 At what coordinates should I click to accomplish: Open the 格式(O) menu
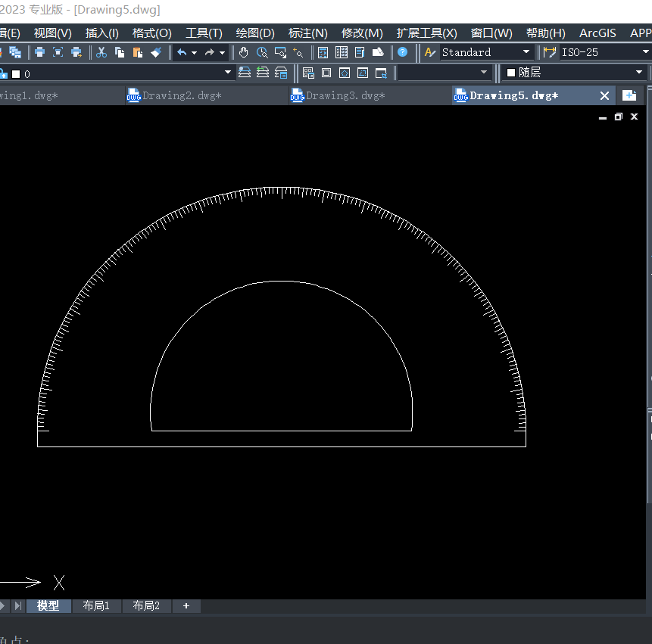[x=151, y=33]
